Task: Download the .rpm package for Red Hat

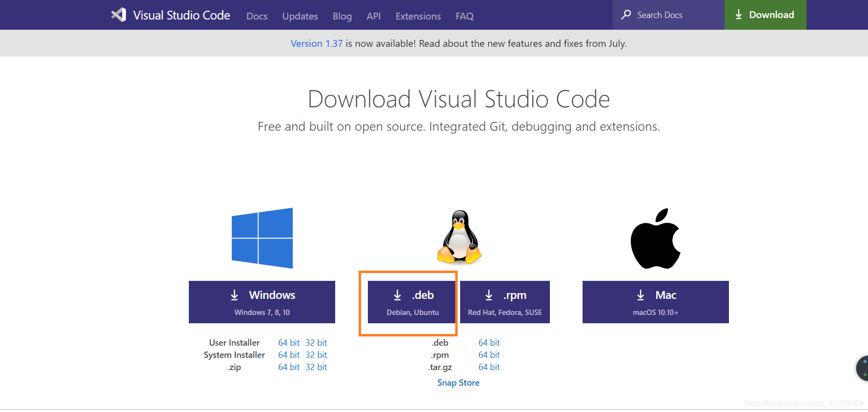Action: [505, 302]
